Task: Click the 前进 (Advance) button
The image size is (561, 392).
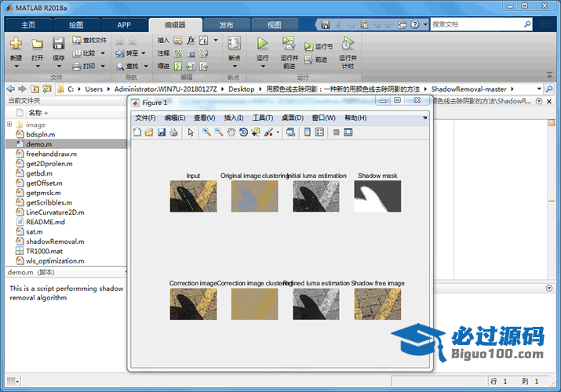Action: tap(316, 60)
